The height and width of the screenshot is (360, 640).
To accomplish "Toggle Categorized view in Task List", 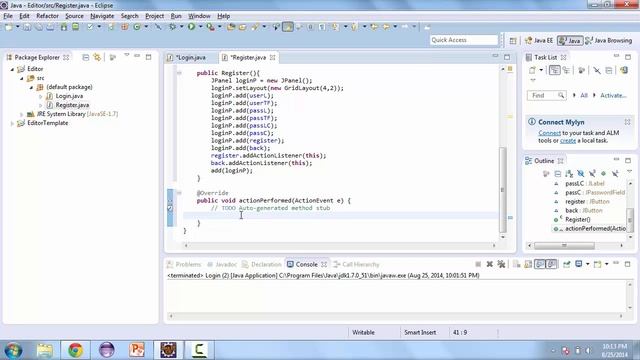I will tap(554, 70).
